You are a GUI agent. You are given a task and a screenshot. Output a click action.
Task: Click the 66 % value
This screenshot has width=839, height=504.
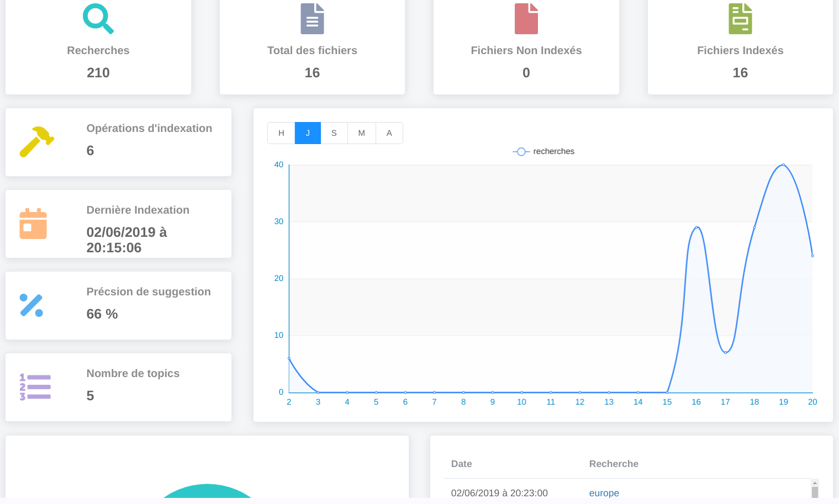pos(102,314)
